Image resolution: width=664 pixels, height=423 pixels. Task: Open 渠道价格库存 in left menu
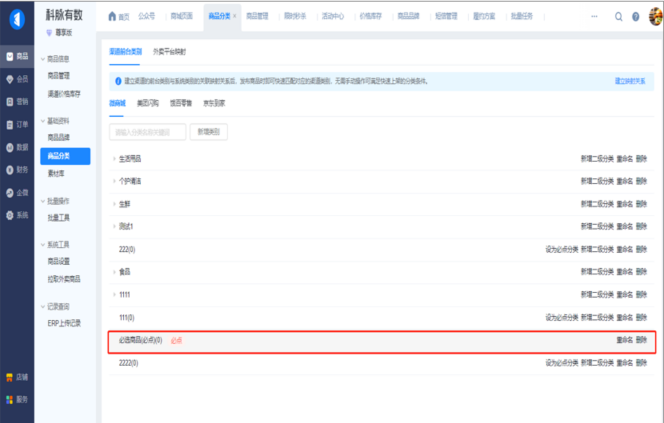click(64, 94)
